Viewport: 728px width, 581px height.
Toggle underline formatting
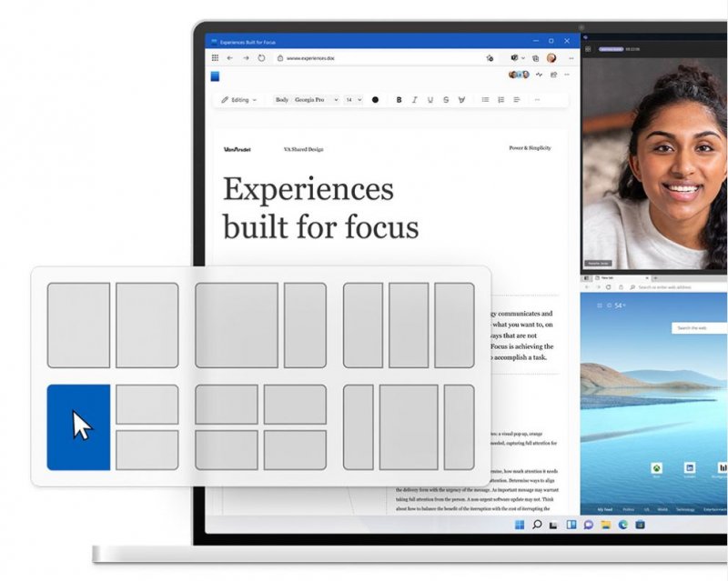pyautogui.click(x=430, y=100)
